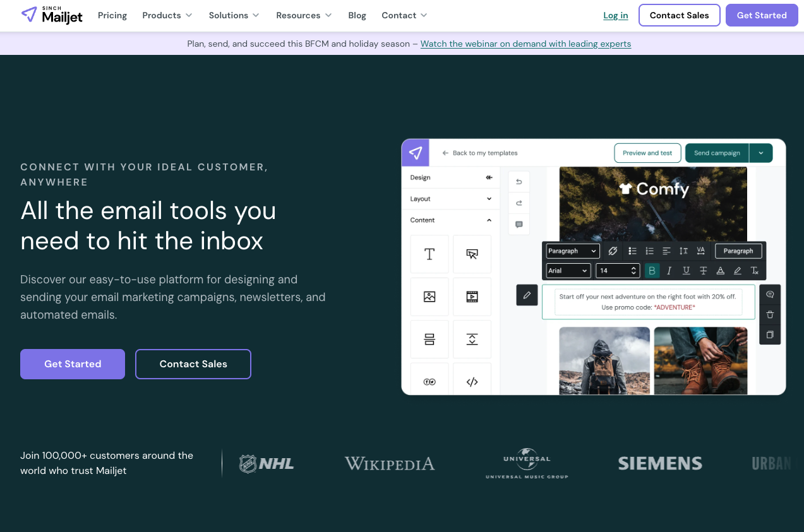Select the Section layout block icon
The width and height of the screenshot is (804, 532).
(429, 339)
